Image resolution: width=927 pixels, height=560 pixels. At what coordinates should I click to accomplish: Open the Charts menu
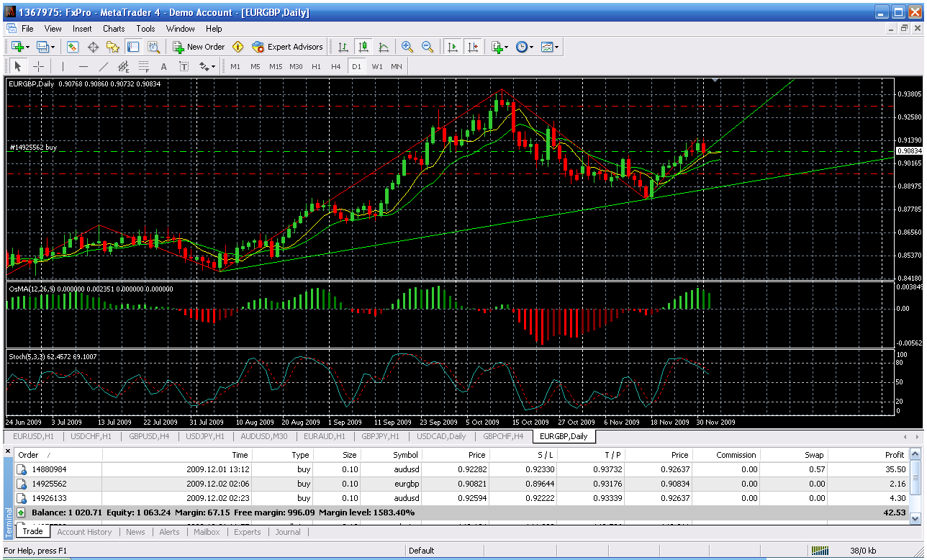click(x=114, y=29)
